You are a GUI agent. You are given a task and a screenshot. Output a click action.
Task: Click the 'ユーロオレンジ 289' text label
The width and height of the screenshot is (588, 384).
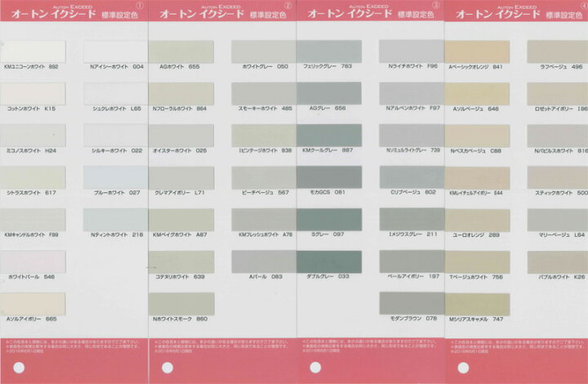tap(476, 234)
